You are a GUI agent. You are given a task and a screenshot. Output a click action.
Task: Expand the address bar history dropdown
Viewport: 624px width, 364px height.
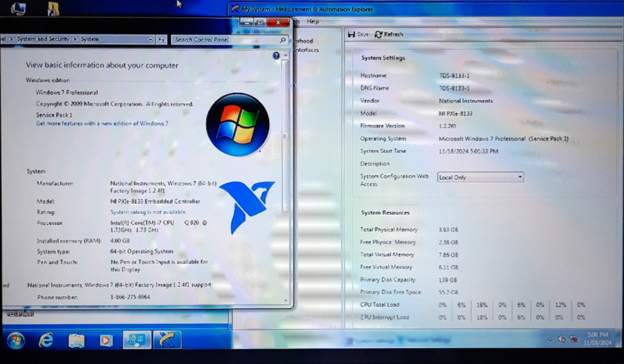[150, 39]
